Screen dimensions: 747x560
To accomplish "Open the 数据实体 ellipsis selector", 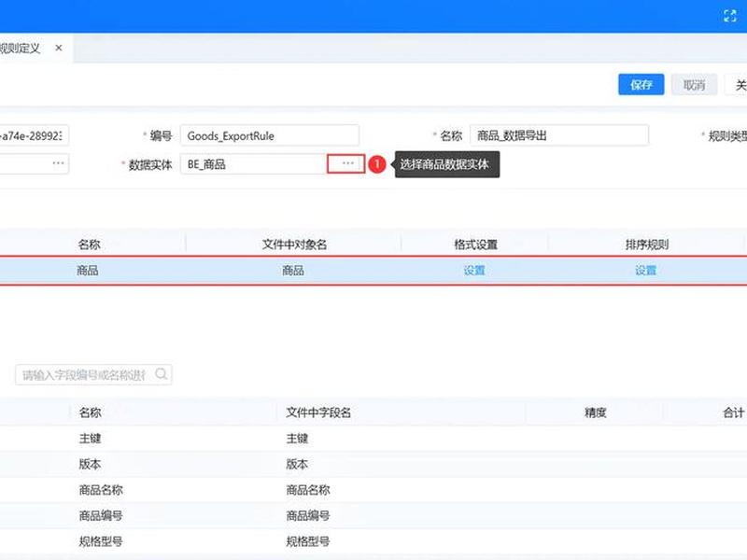I will click(346, 164).
